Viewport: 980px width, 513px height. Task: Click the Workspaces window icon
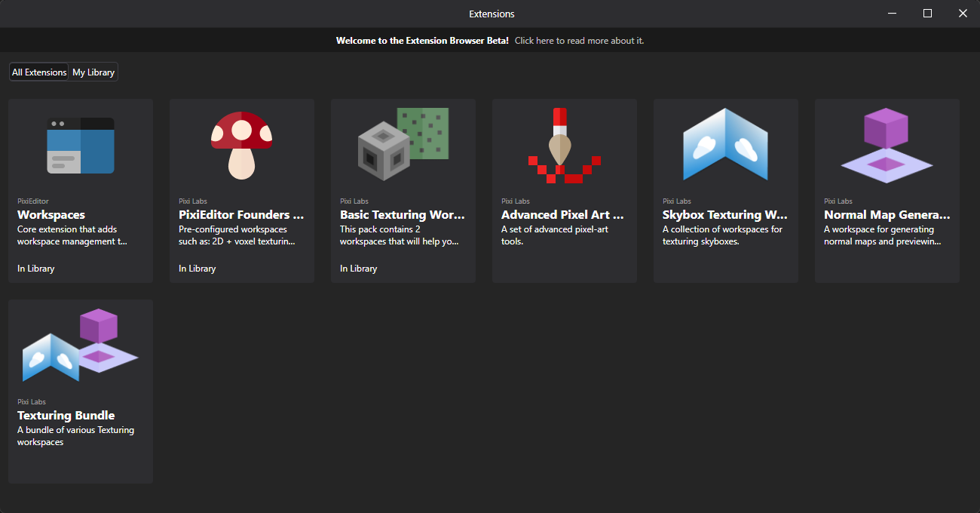(81, 145)
